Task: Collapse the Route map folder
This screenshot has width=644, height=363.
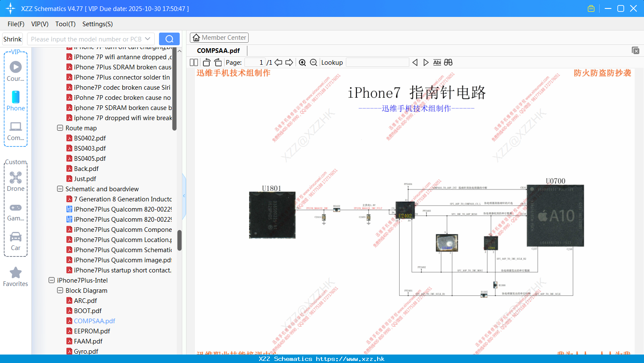Action: pos(60,128)
